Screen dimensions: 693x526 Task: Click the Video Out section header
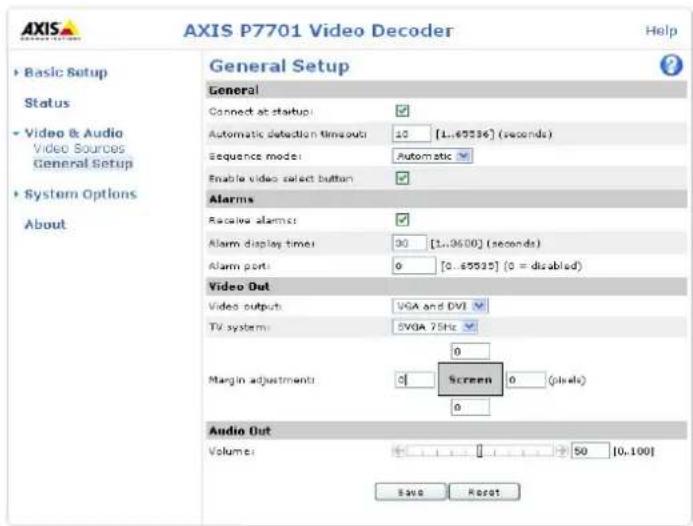point(446,286)
